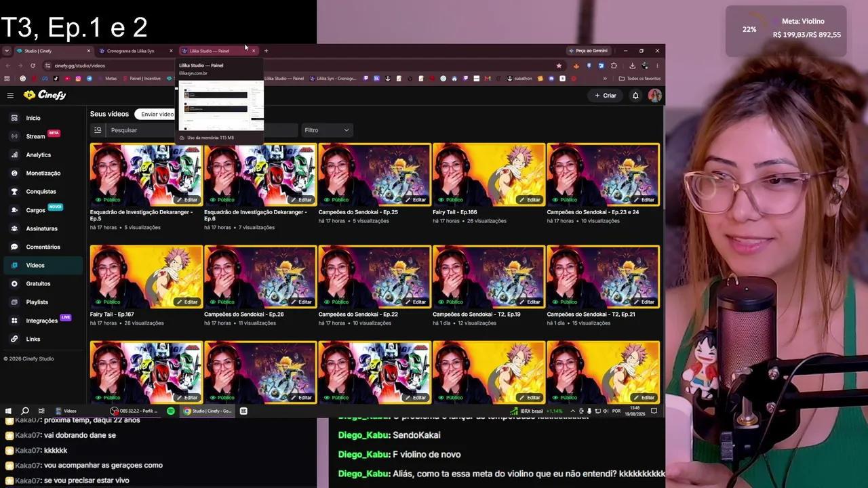Open the Windows notification center
The width and height of the screenshot is (868, 488).
[x=654, y=411]
